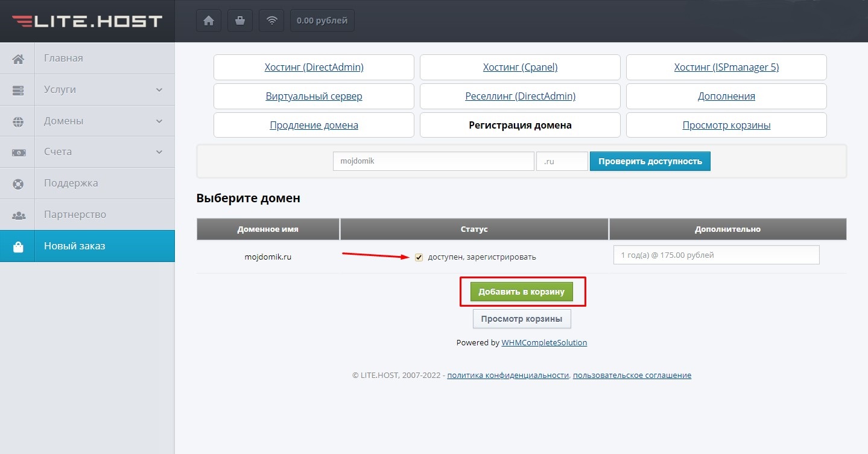Image resolution: width=868 pixels, height=454 pixels.
Task: Open the Счета sidebar menu
Action: (87, 152)
